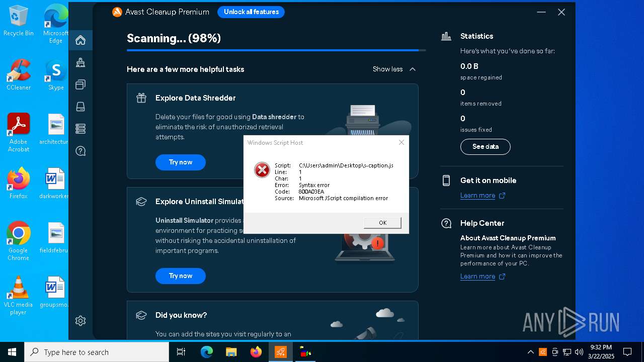Click the Avast orange tray icon
The width and height of the screenshot is (644, 362).
pos(543,352)
